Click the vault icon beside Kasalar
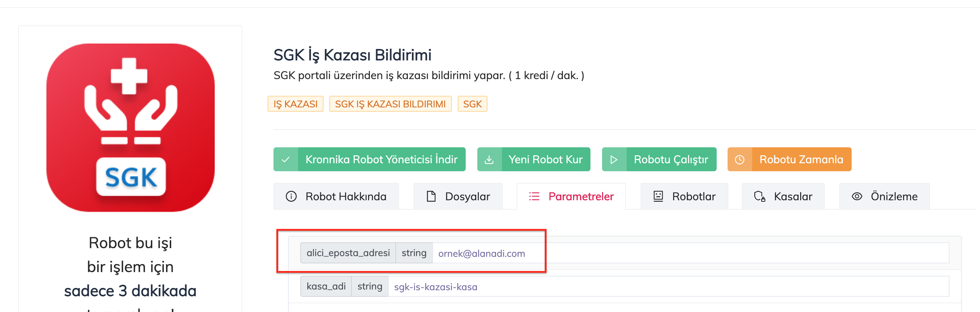The image size is (980, 312). tap(759, 196)
